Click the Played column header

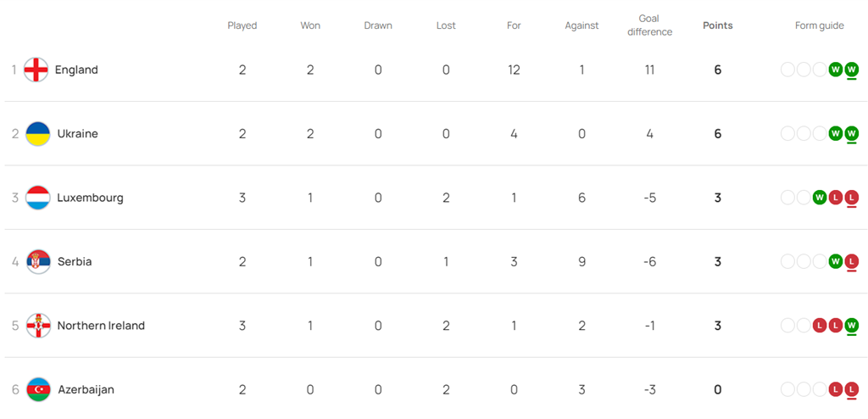click(242, 25)
